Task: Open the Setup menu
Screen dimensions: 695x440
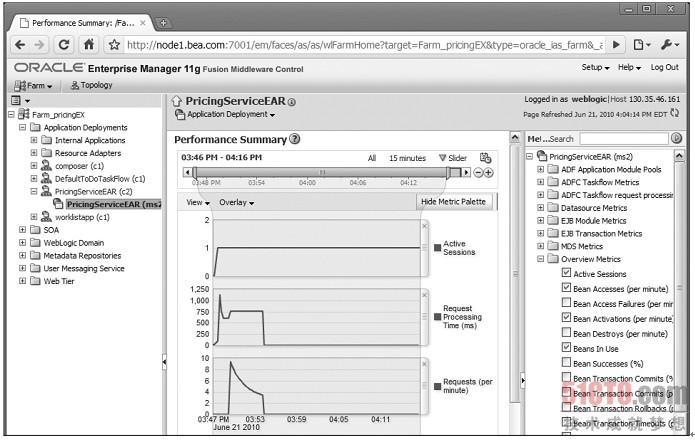Action: [595, 67]
